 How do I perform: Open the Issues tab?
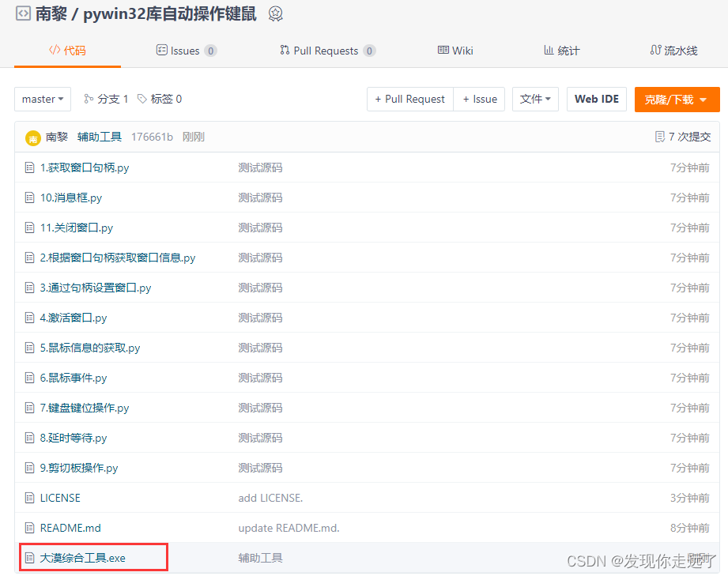point(187,51)
